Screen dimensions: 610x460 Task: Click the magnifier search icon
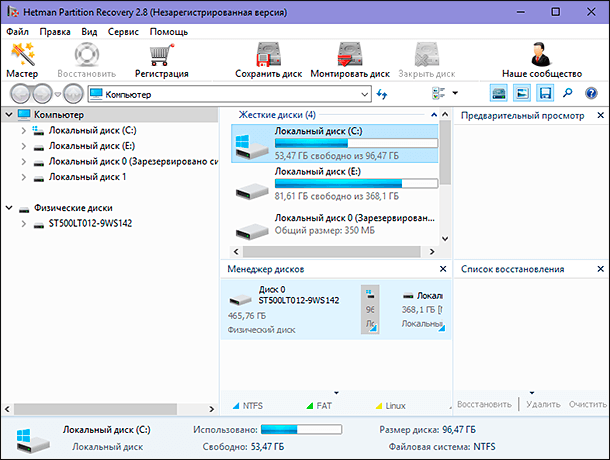568,93
